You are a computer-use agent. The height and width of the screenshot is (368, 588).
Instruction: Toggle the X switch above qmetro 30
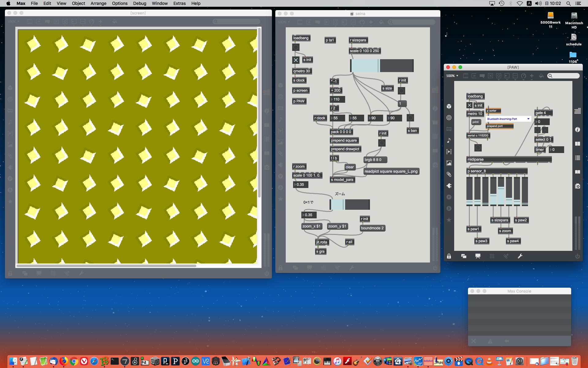tap(296, 60)
